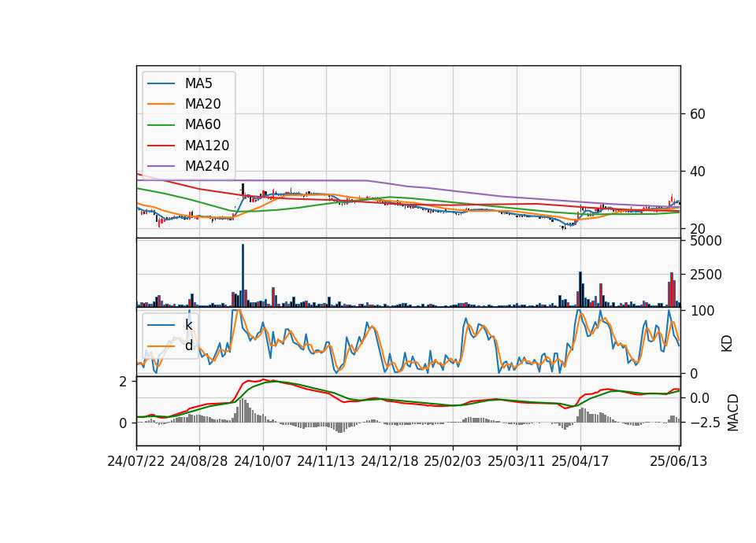Click the MA240 legend label

click(207, 166)
